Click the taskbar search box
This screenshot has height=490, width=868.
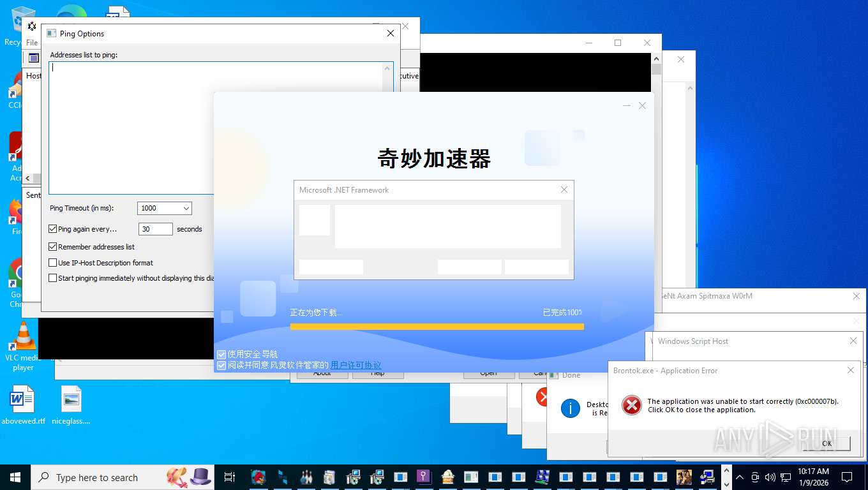122,477
